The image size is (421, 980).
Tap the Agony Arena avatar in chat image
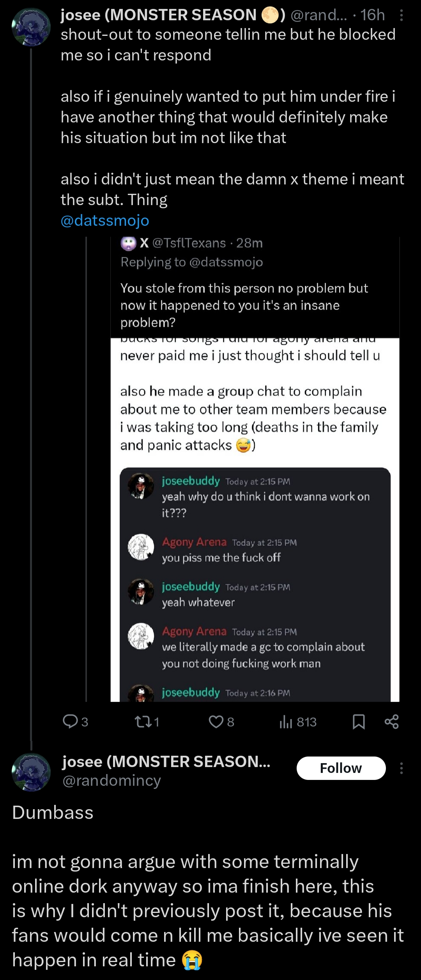(141, 547)
